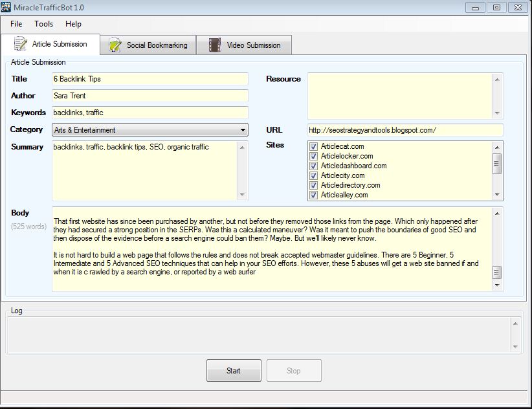
Task: Open the File menu
Action: coord(16,24)
